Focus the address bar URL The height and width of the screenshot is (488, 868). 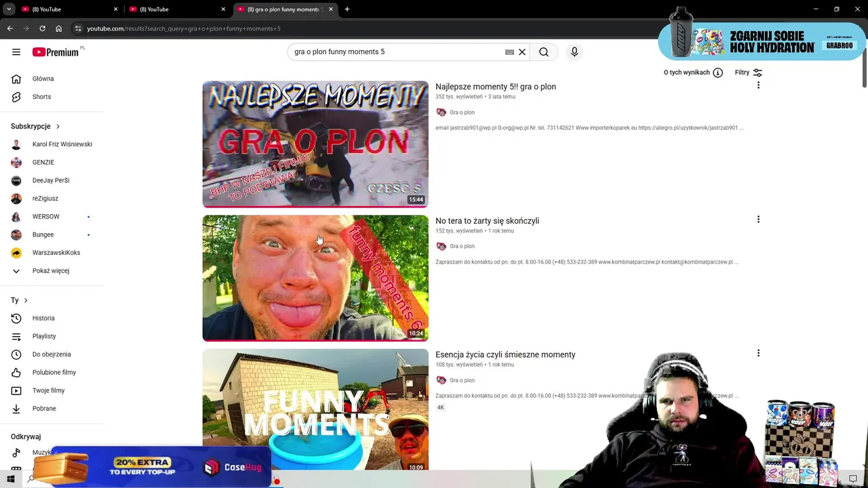tap(184, 28)
